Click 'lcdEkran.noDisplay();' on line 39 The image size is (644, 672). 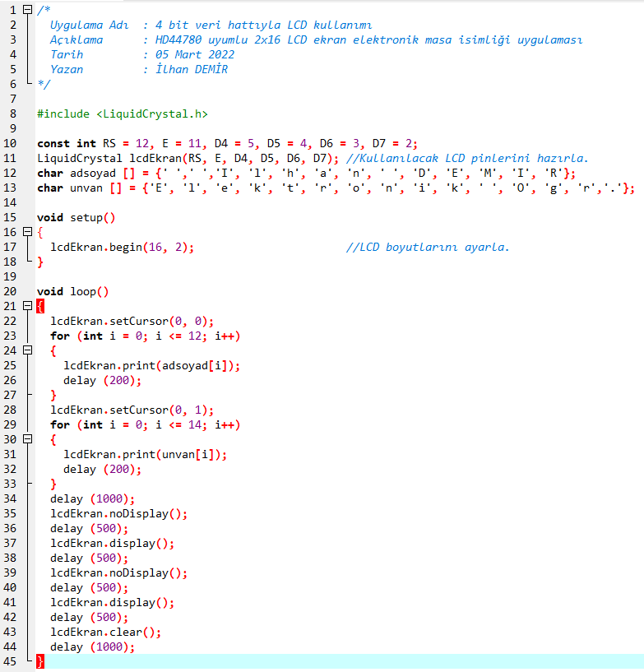pyautogui.click(x=118, y=573)
